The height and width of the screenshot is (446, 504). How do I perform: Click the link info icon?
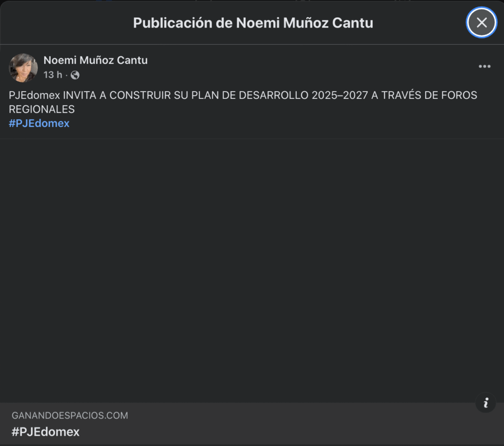[x=486, y=403]
